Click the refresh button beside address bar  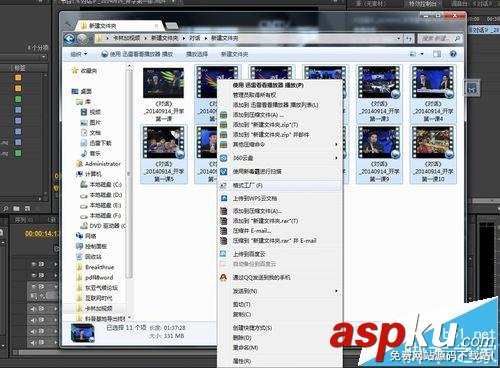pos(409,39)
